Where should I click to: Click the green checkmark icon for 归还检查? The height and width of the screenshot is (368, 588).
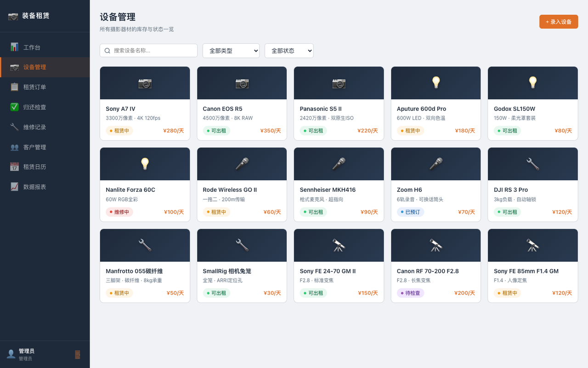[14, 107]
